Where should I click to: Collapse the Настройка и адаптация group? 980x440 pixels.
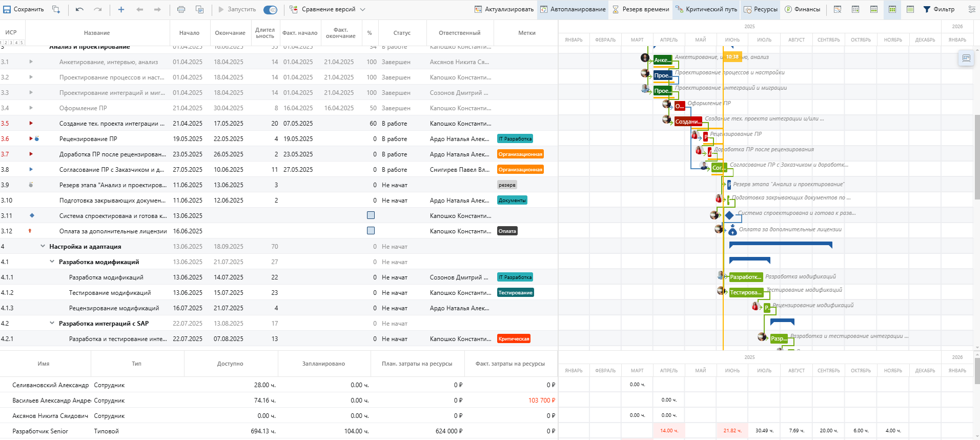click(x=43, y=247)
